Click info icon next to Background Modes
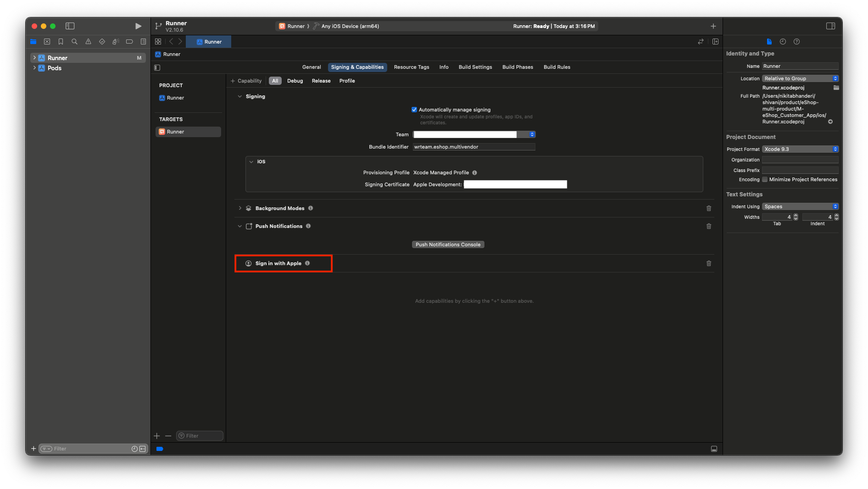 [x=311, y=208]
